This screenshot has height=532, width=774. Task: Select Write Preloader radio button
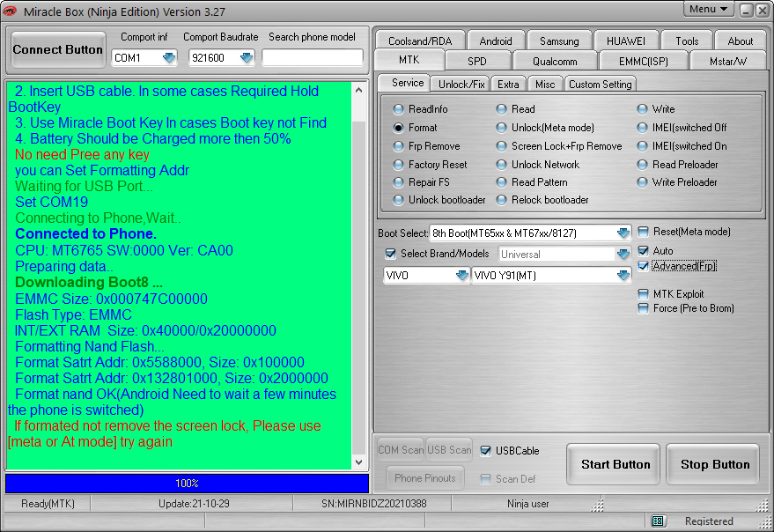click(642, 182)
